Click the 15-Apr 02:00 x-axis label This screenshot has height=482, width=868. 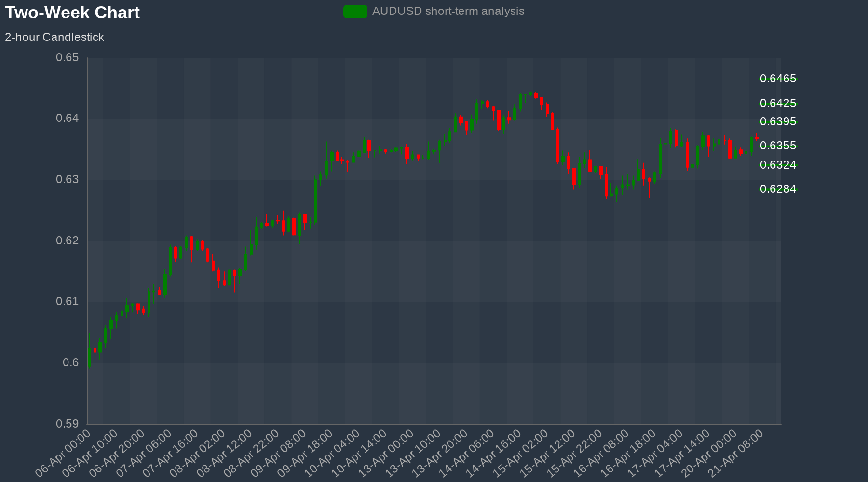(522, 453)
